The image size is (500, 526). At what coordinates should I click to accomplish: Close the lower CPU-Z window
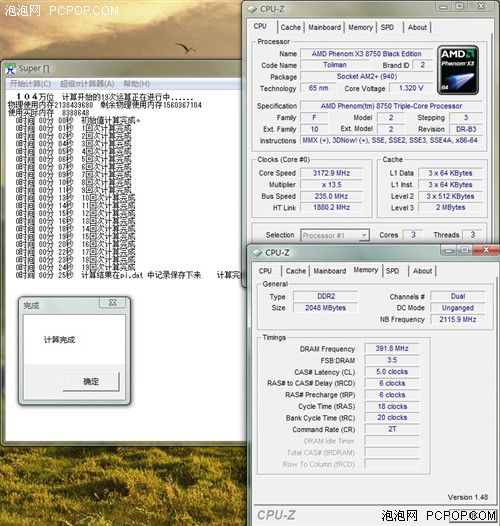[x=485, y=250]
